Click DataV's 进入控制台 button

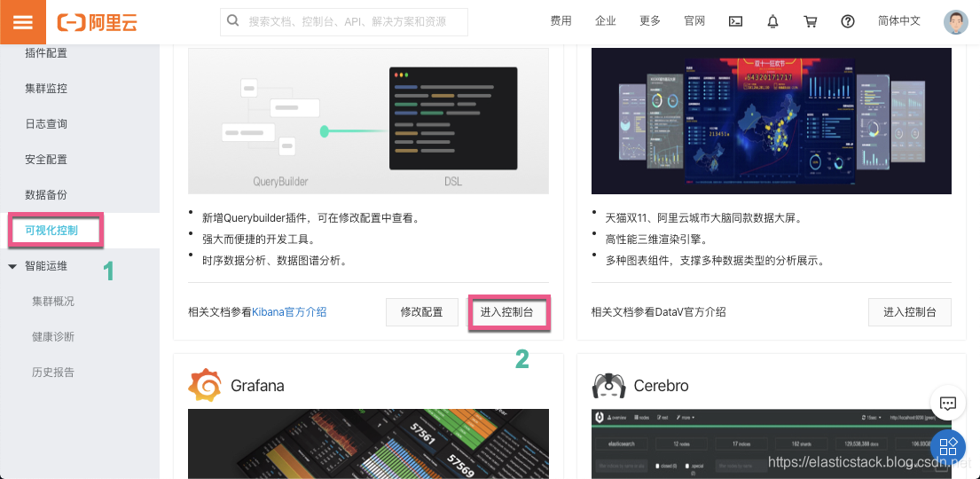tap(910, 312)
